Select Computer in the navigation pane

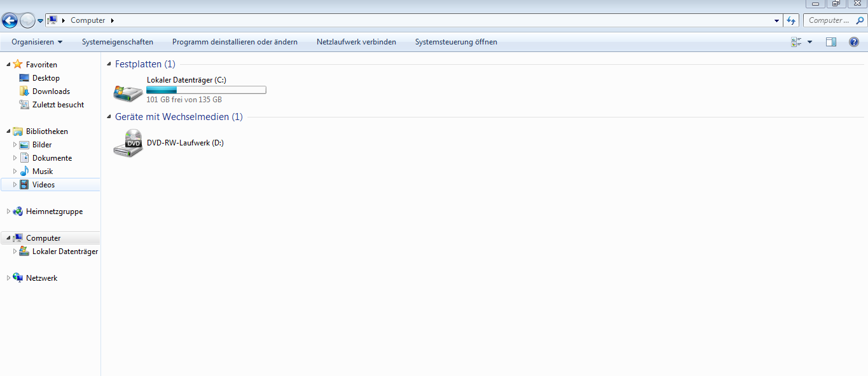[x=43, y=238]
